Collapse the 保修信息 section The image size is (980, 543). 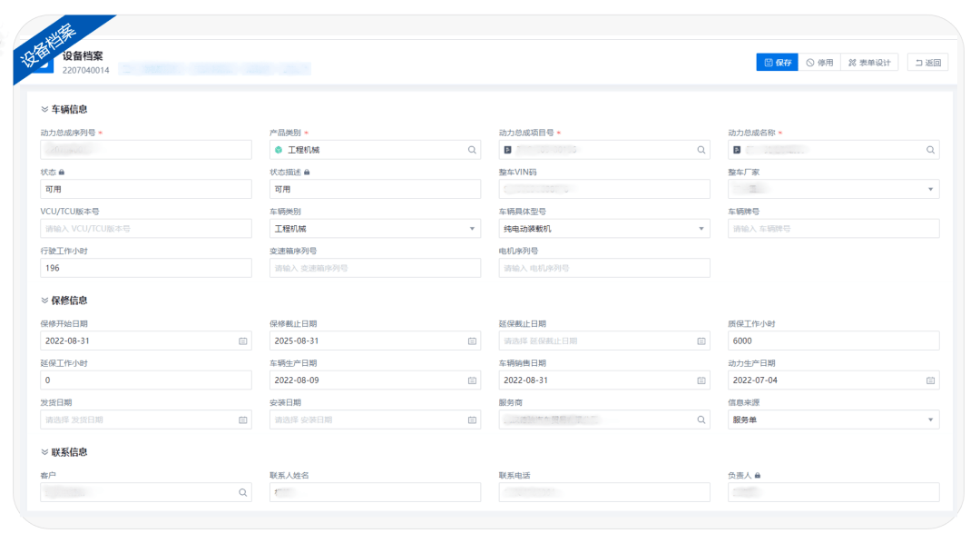click(x=44, y=301)
